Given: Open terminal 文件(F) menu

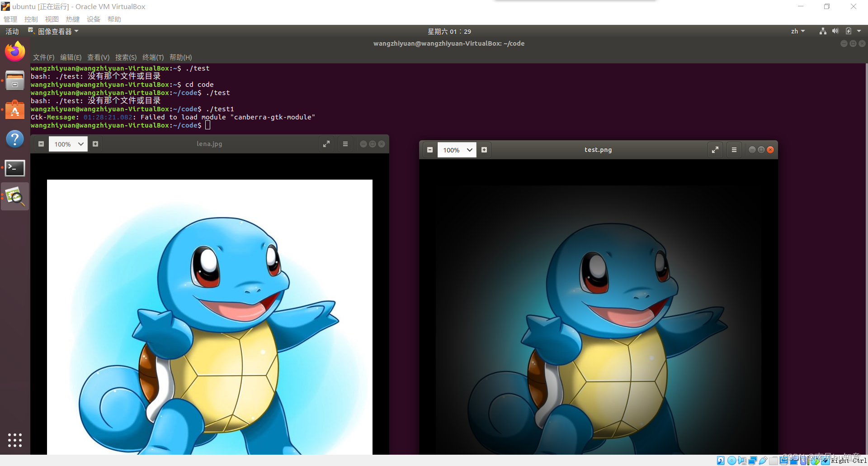Looking at the screenshot, I should (x=43, y=57).
